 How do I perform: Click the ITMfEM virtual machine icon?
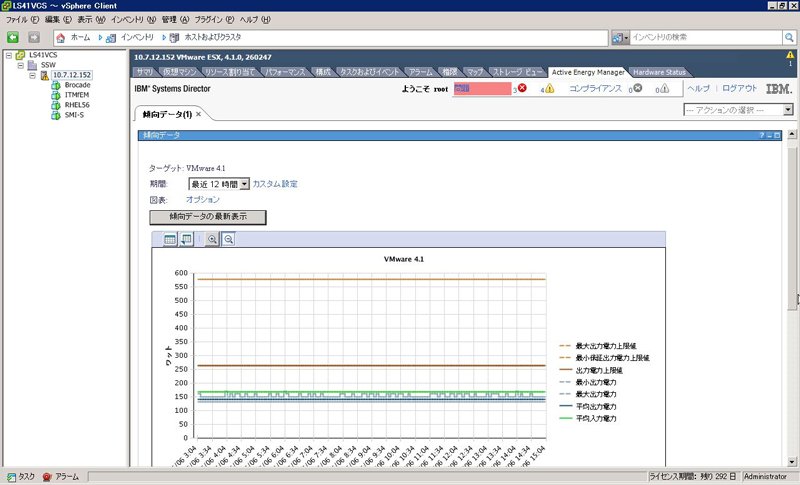pos(56,95)
